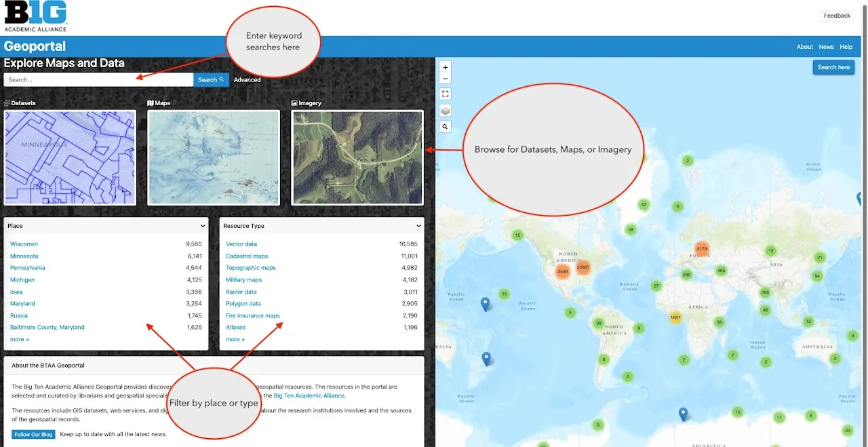Click the keyword search input field

point(98,80)
